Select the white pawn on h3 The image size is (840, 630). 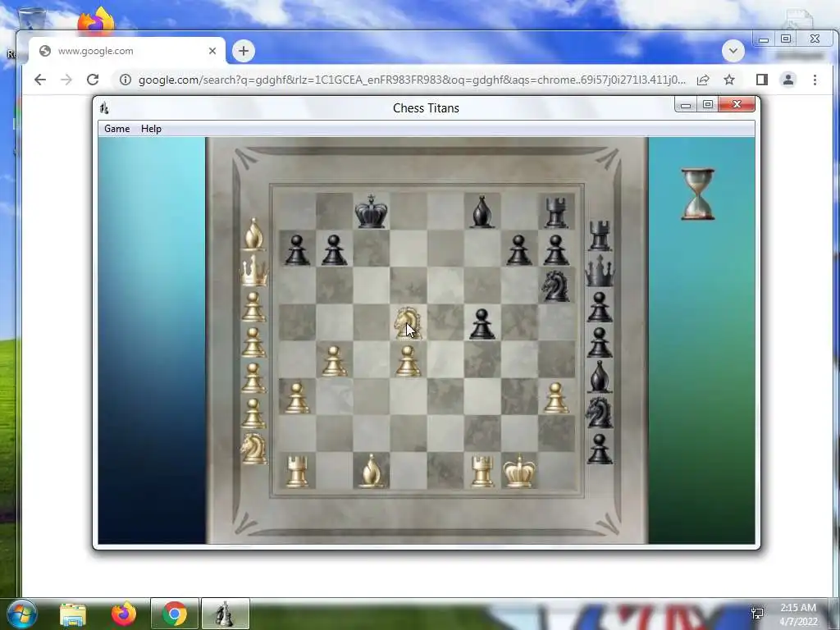(x=556, y=398)
